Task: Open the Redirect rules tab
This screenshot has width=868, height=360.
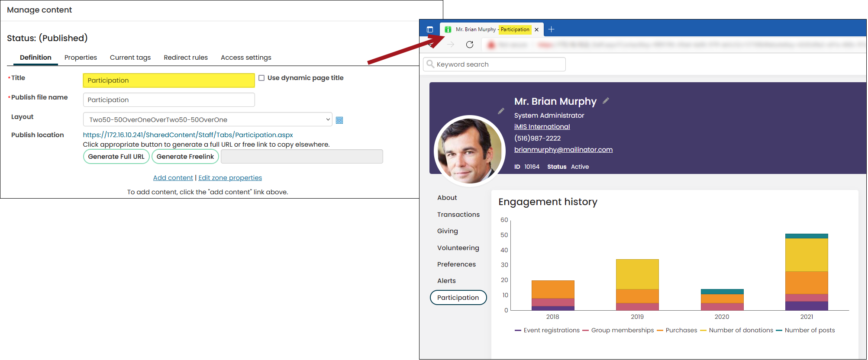Action: [x=186, y=58]
